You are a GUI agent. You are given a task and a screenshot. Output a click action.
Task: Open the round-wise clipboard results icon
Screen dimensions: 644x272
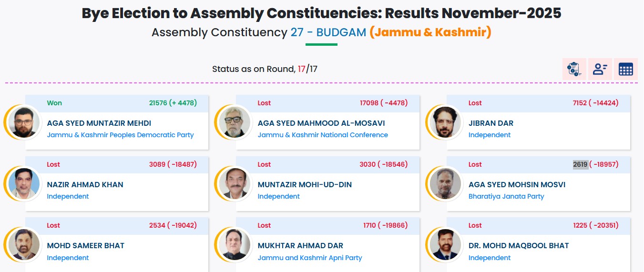[574, 70]
